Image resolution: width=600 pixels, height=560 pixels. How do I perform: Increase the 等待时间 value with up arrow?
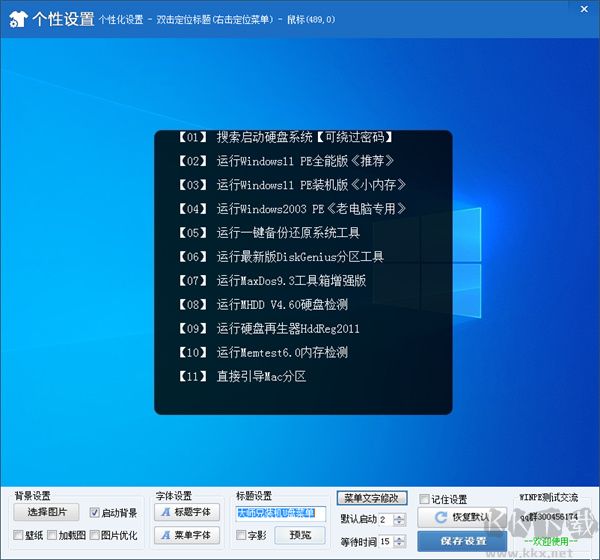[x=399, y=539]
